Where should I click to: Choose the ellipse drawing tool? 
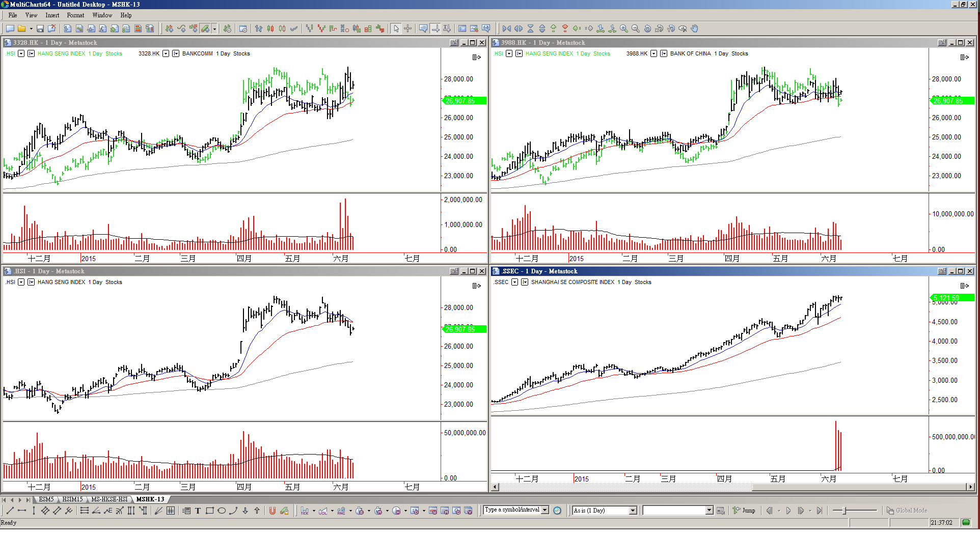click(222, 511)
